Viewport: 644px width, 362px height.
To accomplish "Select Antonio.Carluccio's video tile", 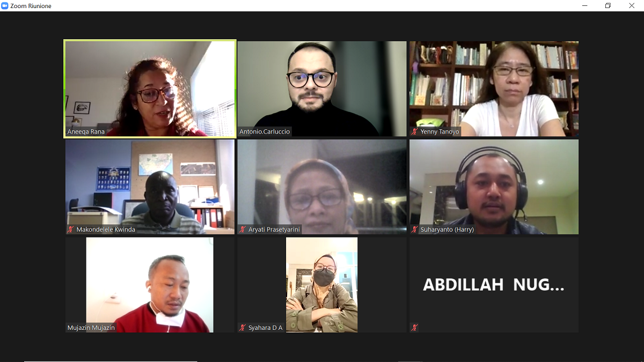I will [x=322, y=88].
